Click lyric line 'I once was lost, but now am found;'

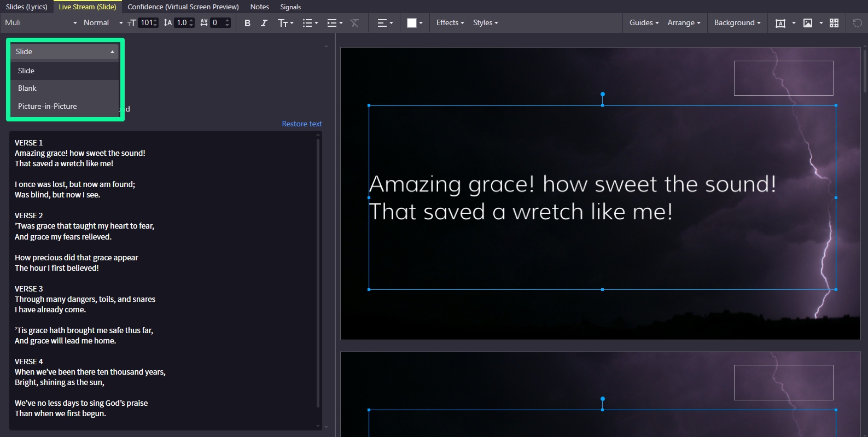(x=75, y=184)
